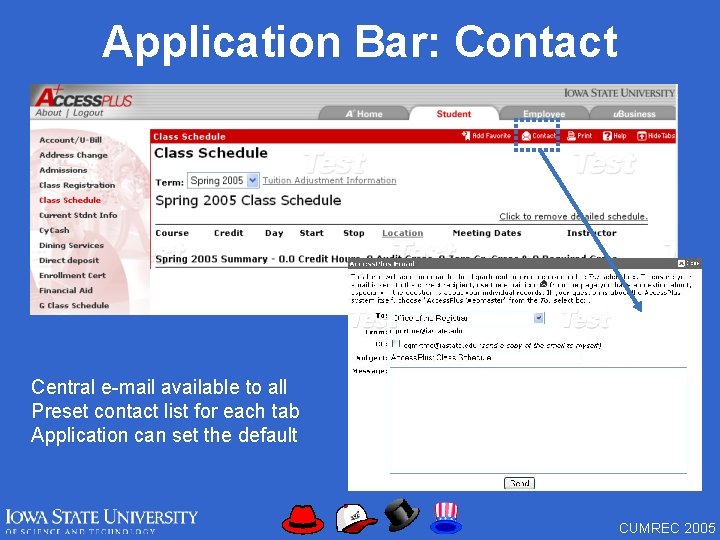
Task: Open Enrollment Cert item
Action: [x=72, y=276]
